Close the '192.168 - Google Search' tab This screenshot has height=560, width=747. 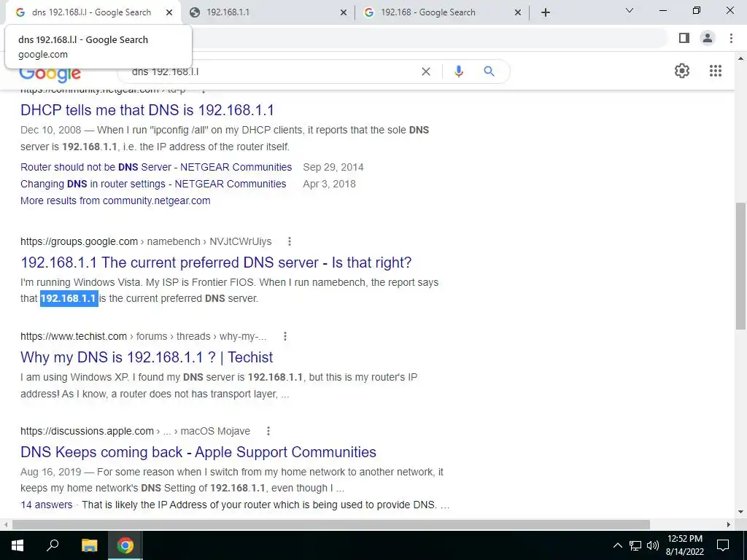(x=518, y=13)
